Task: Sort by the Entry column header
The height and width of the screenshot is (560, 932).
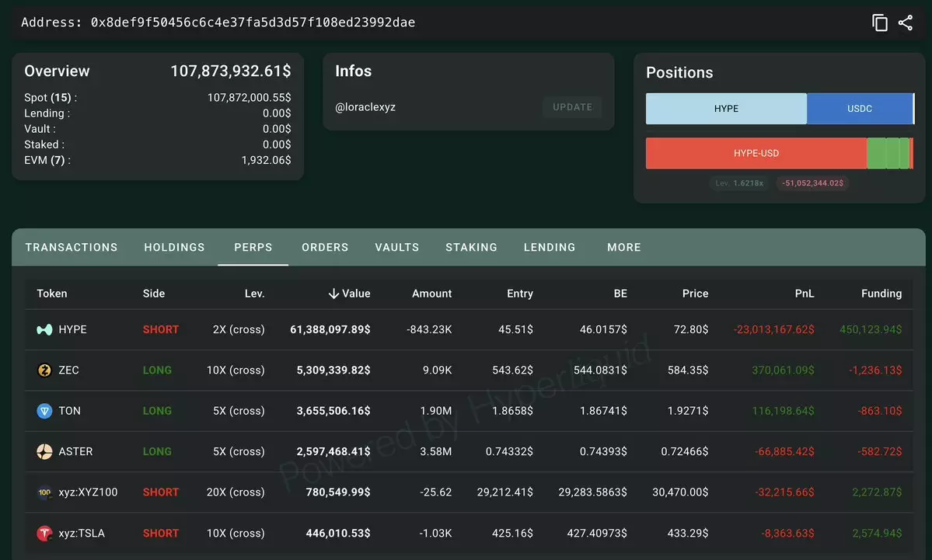Action: [520, 294]
